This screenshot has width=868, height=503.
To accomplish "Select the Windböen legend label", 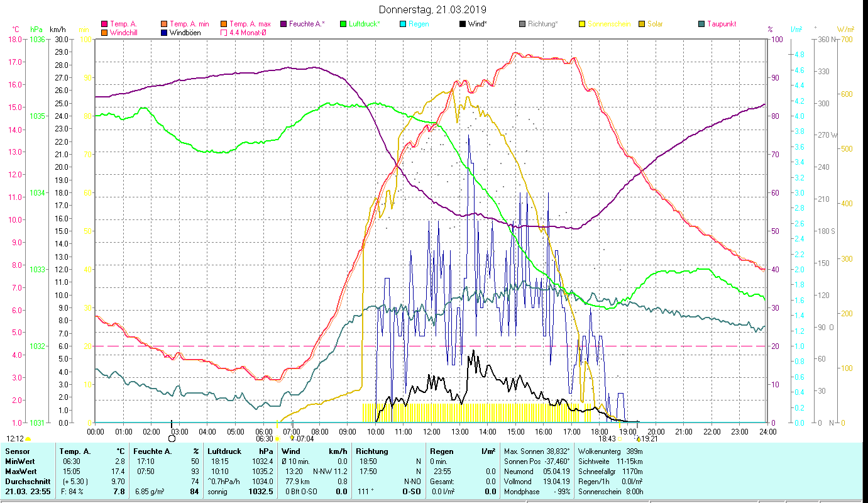I will click(x=185, y=33).
